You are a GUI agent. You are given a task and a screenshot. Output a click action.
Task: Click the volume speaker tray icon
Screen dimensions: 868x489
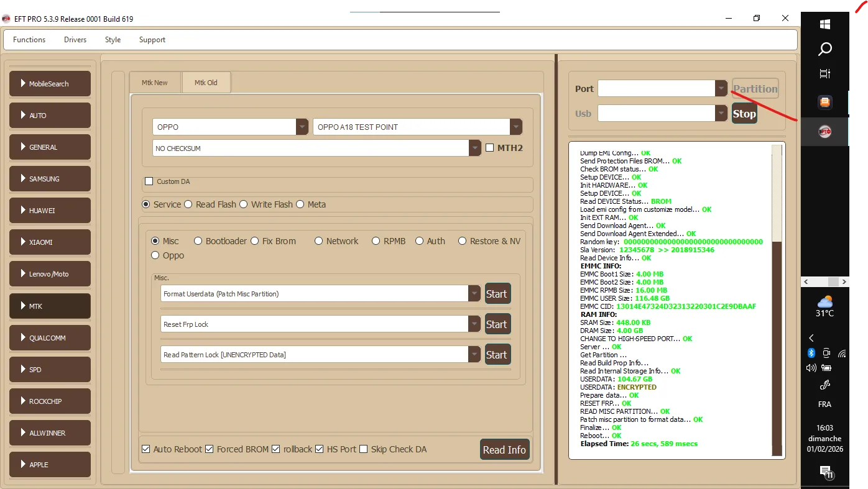pyautogui.click(x=811, y=368)
